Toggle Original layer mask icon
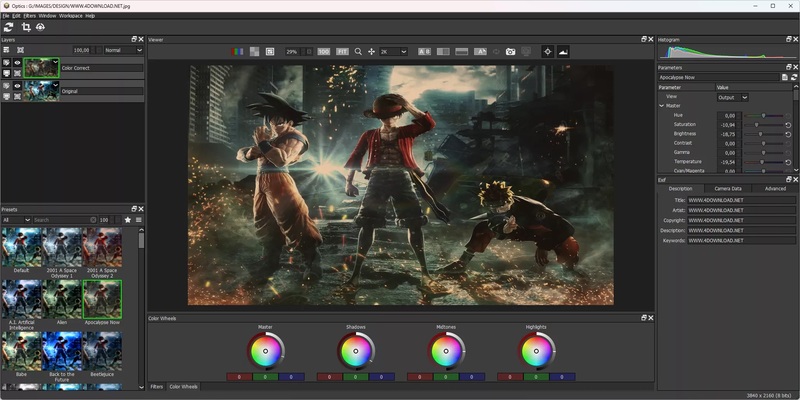 [x=17, y=96]
